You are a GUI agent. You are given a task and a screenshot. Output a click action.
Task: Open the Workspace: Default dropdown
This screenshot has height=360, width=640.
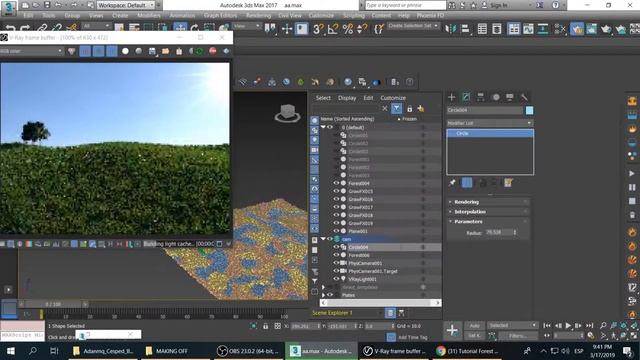coord(126,5)
